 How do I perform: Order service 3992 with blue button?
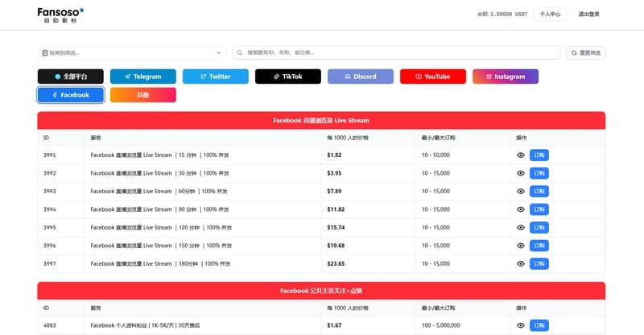coord(539,173)
